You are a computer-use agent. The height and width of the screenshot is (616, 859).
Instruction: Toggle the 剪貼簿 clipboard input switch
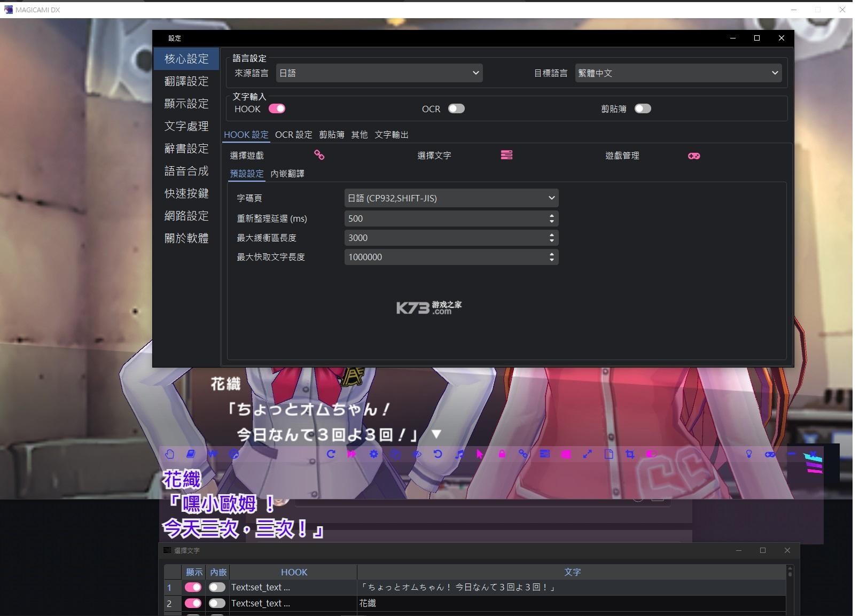coord(643,108)
